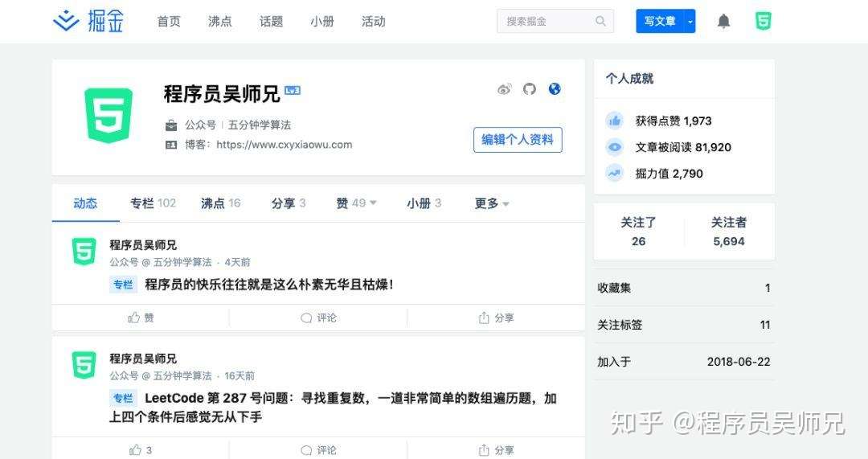Open the notification bell
The image size is (868, 459).
tap(723, 21)
